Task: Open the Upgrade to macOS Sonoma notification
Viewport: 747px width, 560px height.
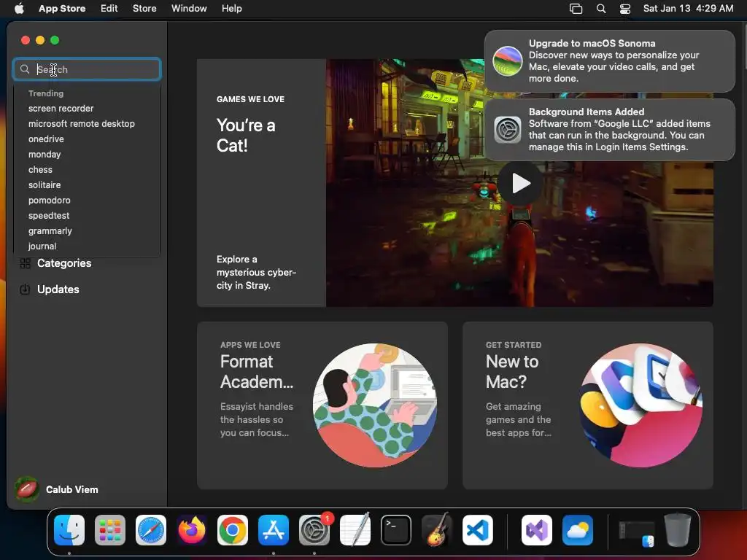Action: pos(609,61)
